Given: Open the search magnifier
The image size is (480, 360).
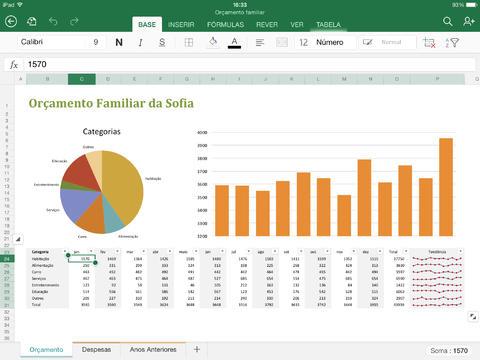Looking at the screenshot, I should (448, 22).
